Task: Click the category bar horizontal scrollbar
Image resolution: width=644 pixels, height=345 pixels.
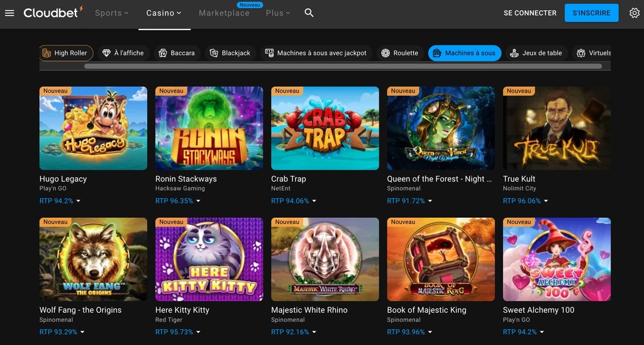Action: click(x=343, y=66)
